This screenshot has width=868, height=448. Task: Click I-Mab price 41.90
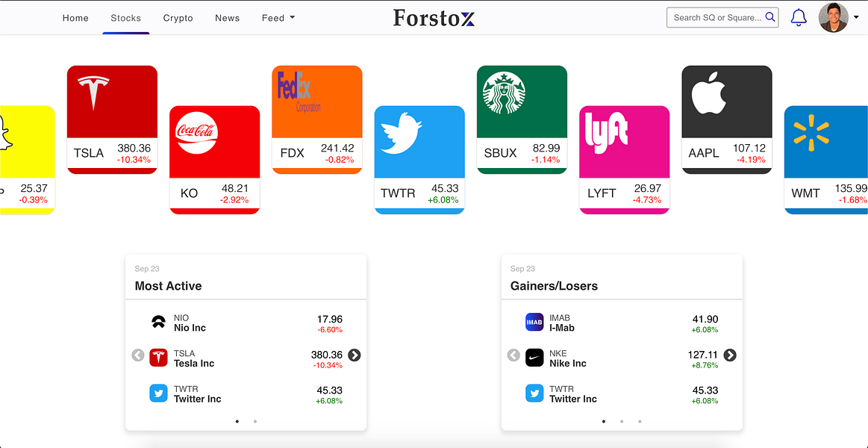705,319
